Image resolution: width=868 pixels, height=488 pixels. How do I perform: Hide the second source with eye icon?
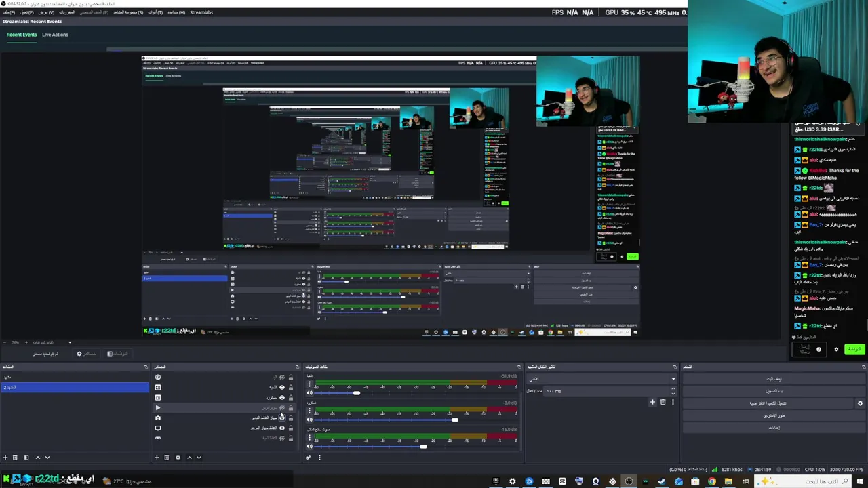pos(282,388)
